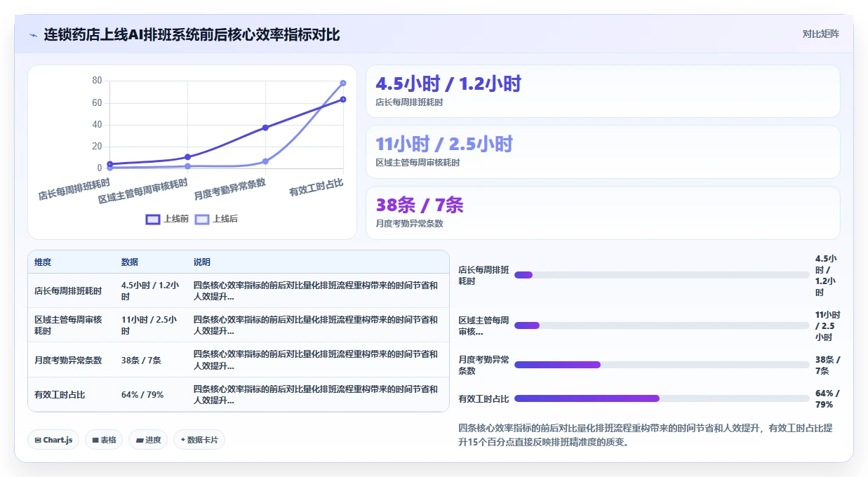Toggle the 上线后 legend item
Screen dimensions: 868x477
tap(216, 219)
